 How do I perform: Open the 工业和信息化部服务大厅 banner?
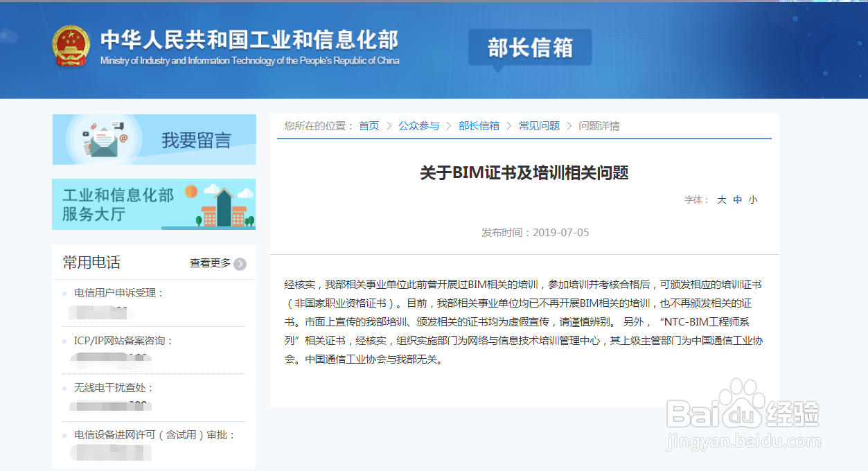(x=154, y=204)
